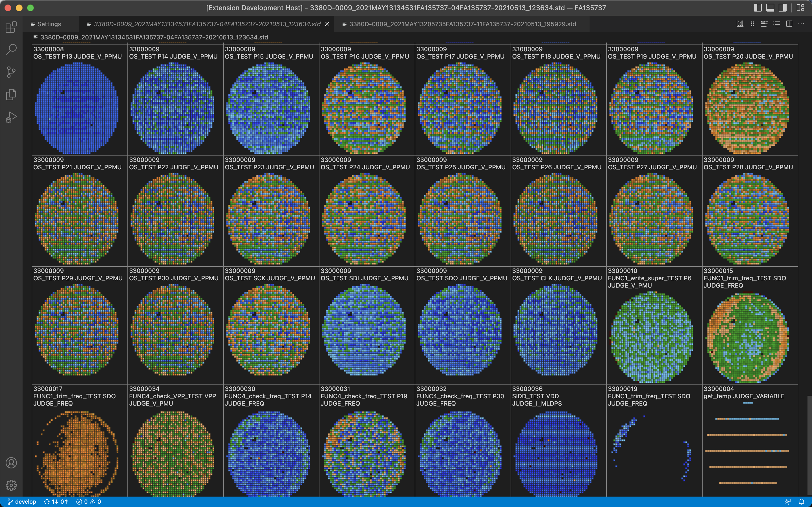Open the Accounts menu in activity bar
The height and width of the screenshot is (507, 812).
coord(11,463)
